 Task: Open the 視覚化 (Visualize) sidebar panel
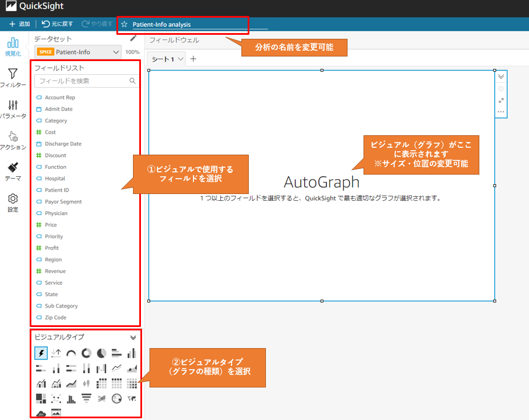click(x=13, y=47)
